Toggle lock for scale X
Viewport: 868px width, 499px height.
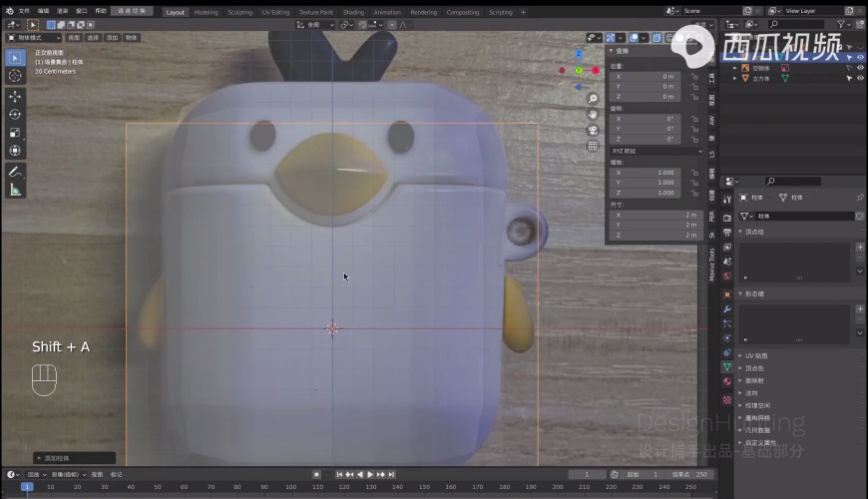pyautogui.click(x=694, y=173)
